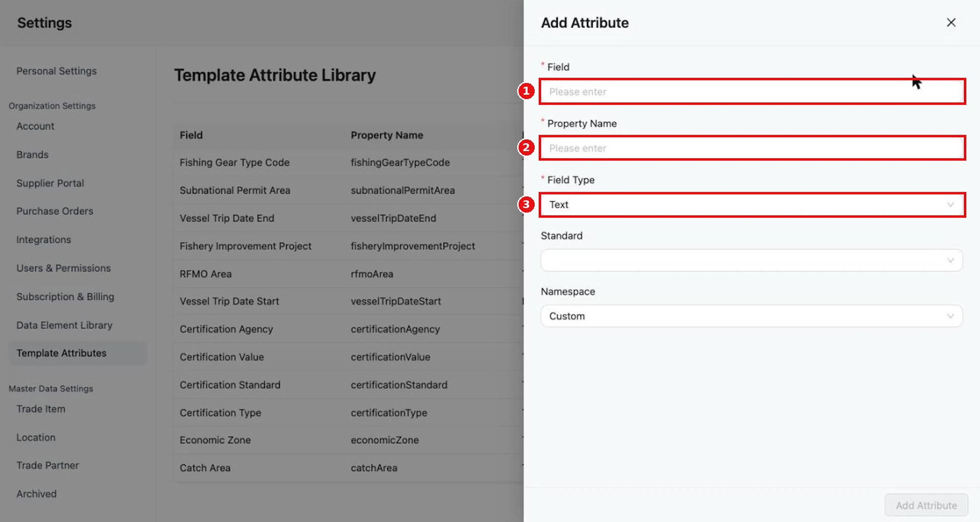Select Vessel Trip Date Start row
The height and width of the screenshot is (522, 980).
tap(348, 301)
